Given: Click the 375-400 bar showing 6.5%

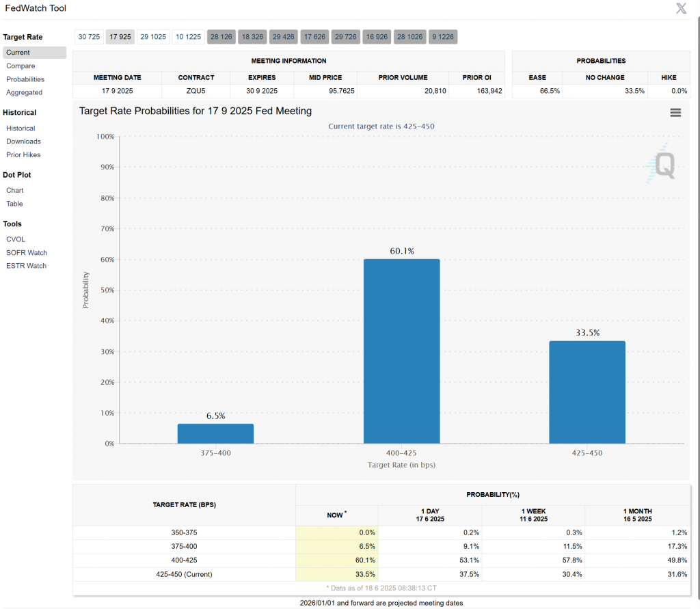Looking at the screenshot, I should [215, 433].
